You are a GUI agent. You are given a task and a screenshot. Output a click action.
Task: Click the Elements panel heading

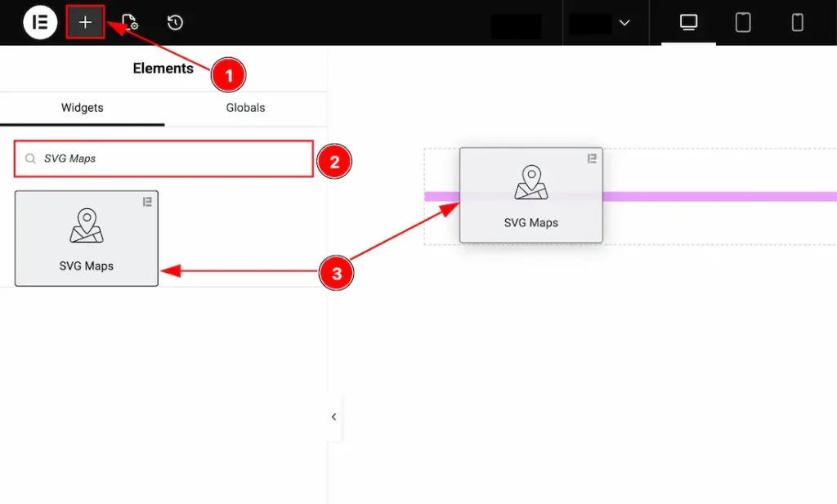tap(163, 69)
